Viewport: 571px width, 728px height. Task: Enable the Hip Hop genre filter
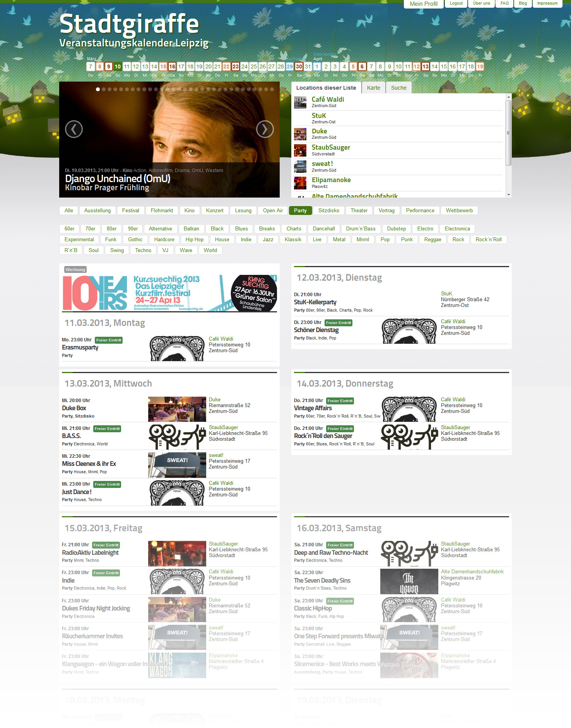point(194,239)
